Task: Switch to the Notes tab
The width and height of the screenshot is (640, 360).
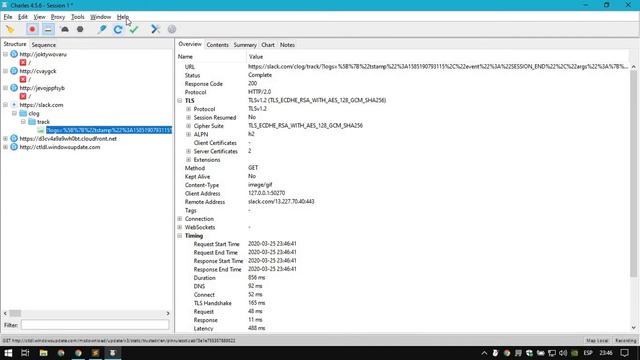Action: pyautogui.click(x=287, y=45)
